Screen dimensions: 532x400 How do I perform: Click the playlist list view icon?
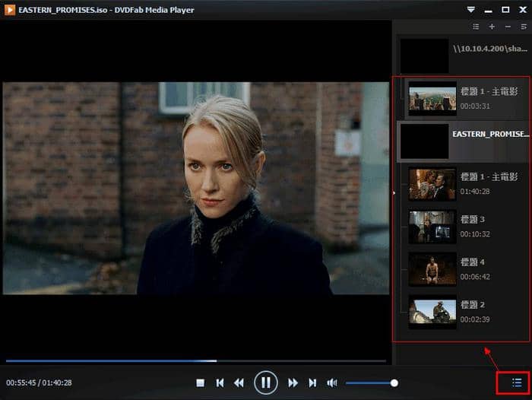point(476,27)
